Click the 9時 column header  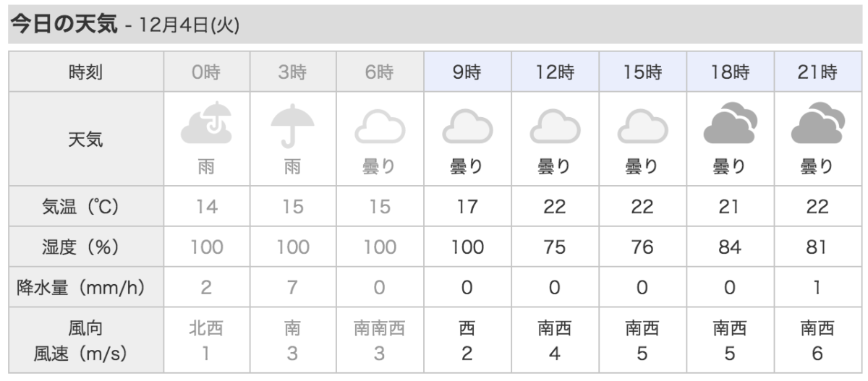click(467, 72)
